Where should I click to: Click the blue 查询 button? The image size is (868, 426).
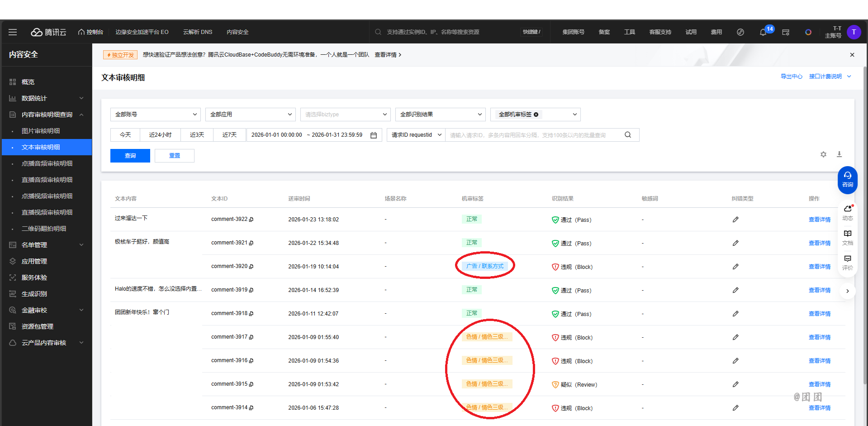[130, 156]
